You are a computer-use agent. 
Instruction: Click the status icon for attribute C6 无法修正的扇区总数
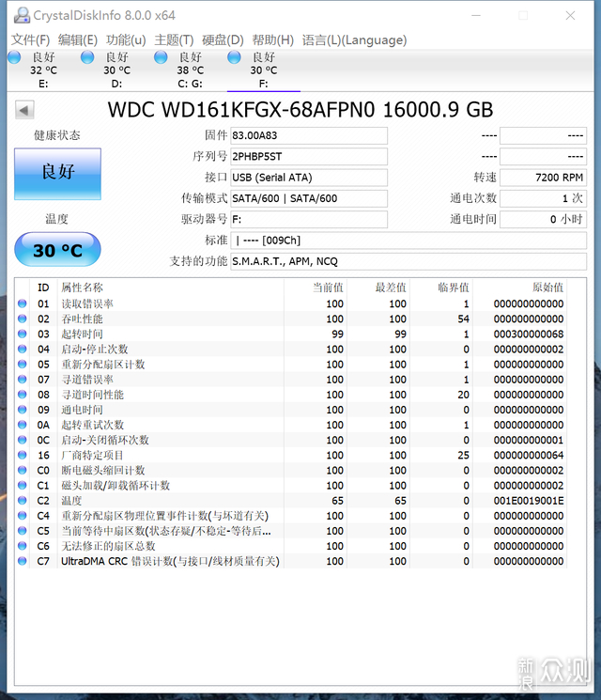(23, 546)
